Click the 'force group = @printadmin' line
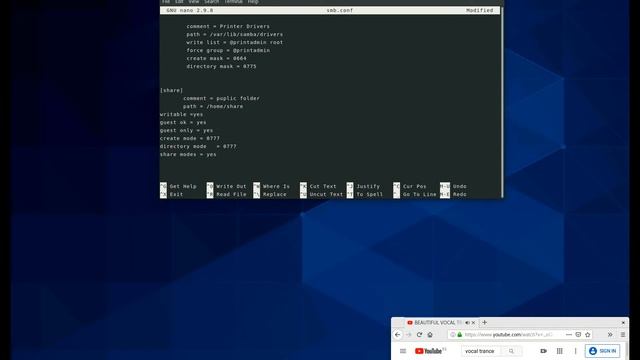The image size is (640, 360). (x=228, y=50)
